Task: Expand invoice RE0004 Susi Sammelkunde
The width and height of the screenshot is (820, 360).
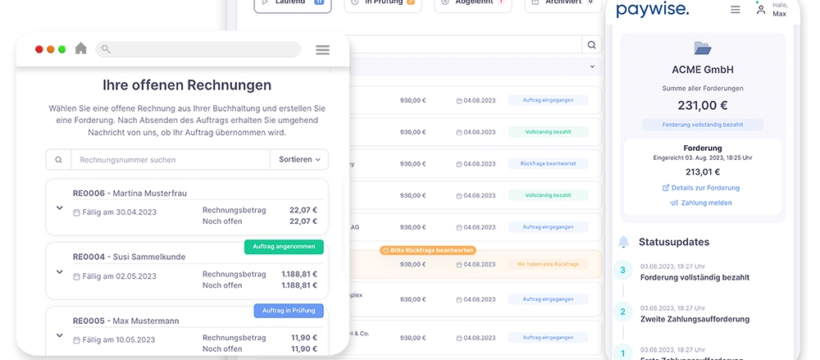Action: (60, 272)
